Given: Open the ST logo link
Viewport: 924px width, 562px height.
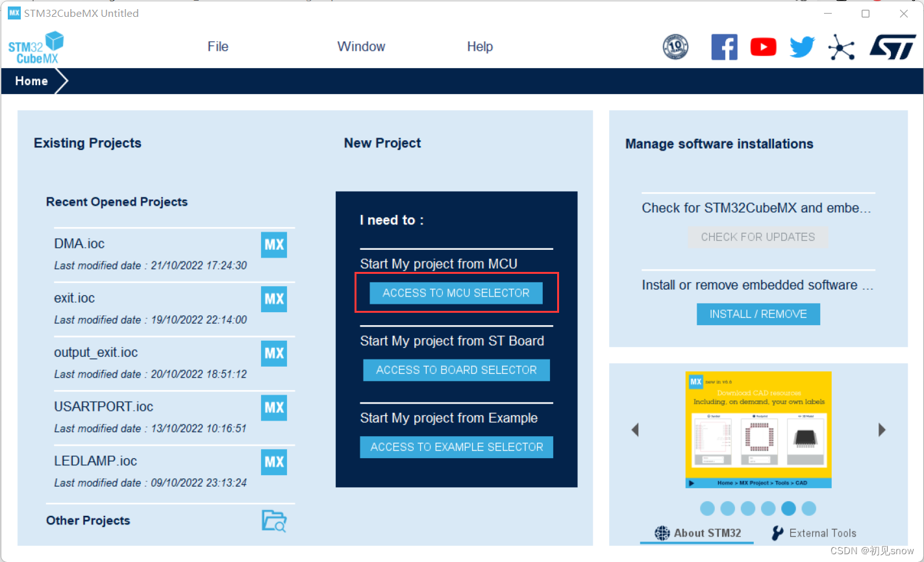Looking at the screenshot, I should click(x=893, y=47).
